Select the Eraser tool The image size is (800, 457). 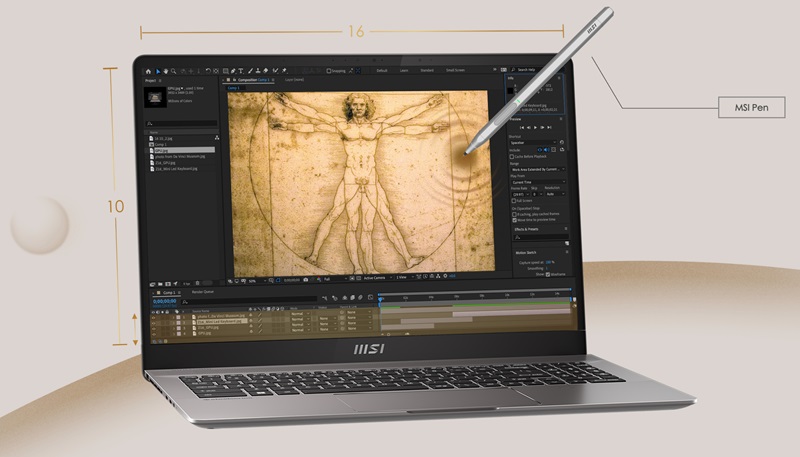266,71
